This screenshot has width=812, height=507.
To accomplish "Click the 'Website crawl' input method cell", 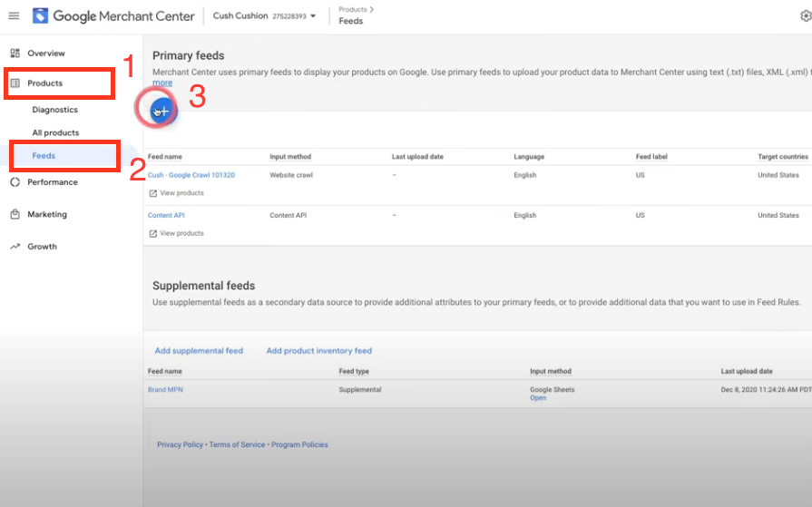I will 291,175.
